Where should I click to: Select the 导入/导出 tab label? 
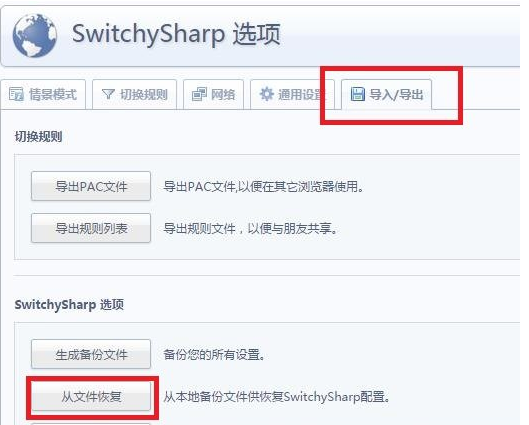(x=396, y=94)
